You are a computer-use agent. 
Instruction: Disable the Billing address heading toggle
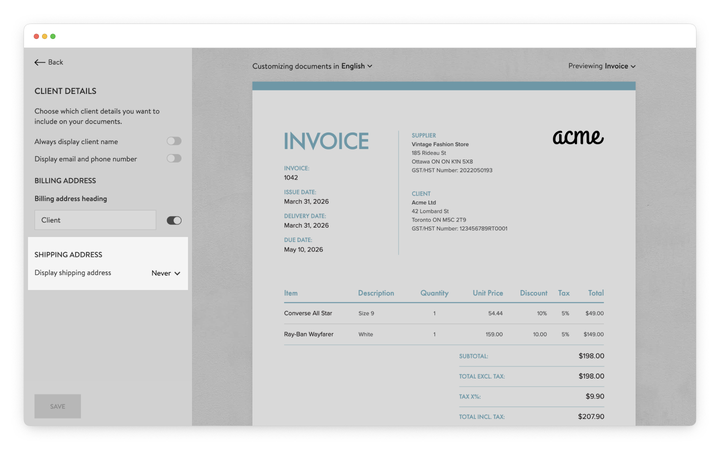tap(174, 220)
